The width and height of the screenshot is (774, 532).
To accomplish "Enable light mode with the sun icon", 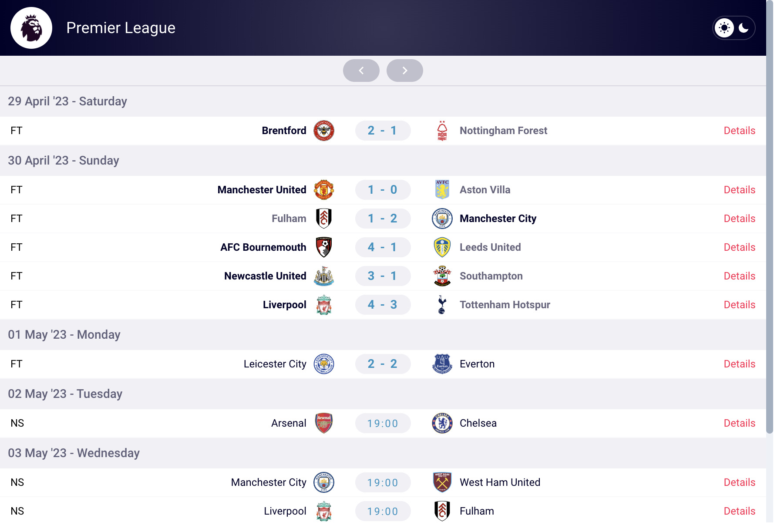I will pos(724,27).
